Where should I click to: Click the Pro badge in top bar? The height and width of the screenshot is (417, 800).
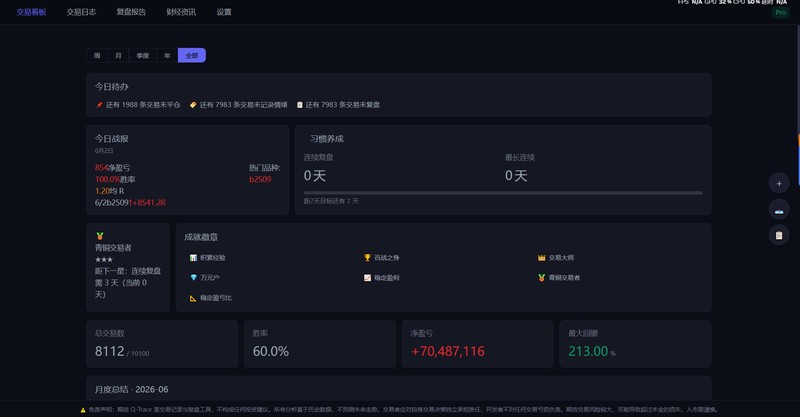[781, 12]
